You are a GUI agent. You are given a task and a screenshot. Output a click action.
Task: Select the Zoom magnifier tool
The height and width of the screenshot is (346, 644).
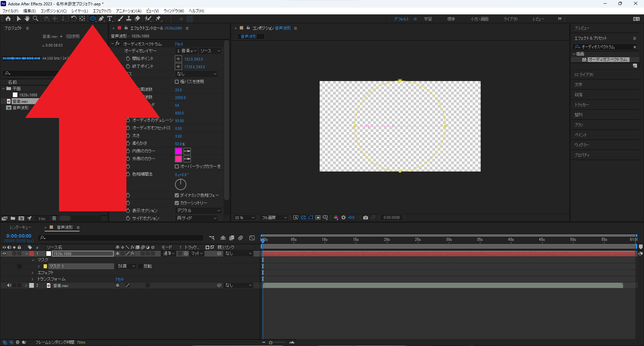36,19
